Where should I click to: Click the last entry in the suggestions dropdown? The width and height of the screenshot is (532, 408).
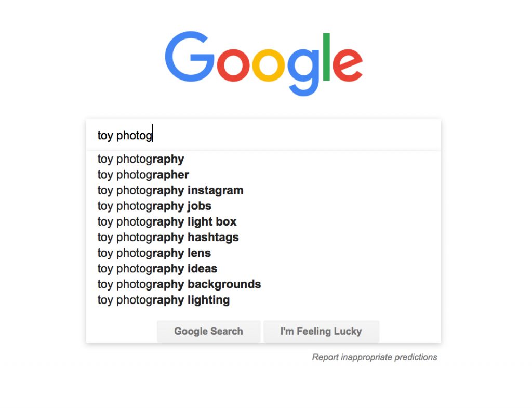[x=163, y=300]
